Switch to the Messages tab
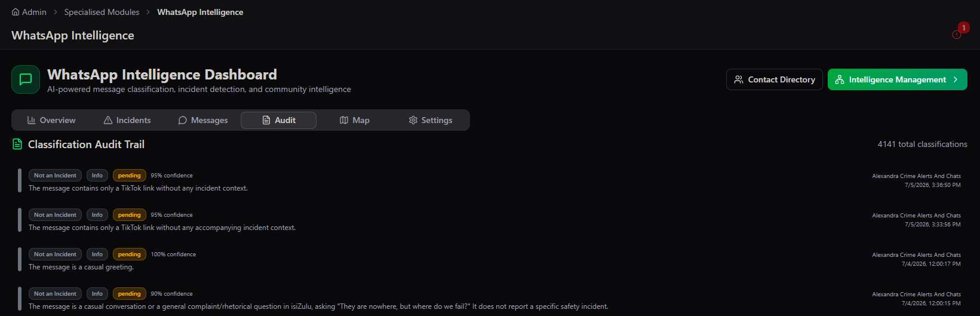Screen dimensions: 980x316 203,120
